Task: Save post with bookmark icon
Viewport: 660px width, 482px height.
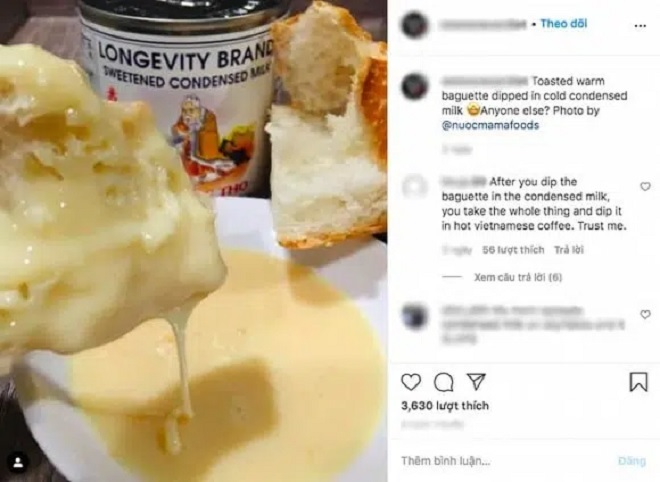Action: pyautogui.click(x=639, y=382)
